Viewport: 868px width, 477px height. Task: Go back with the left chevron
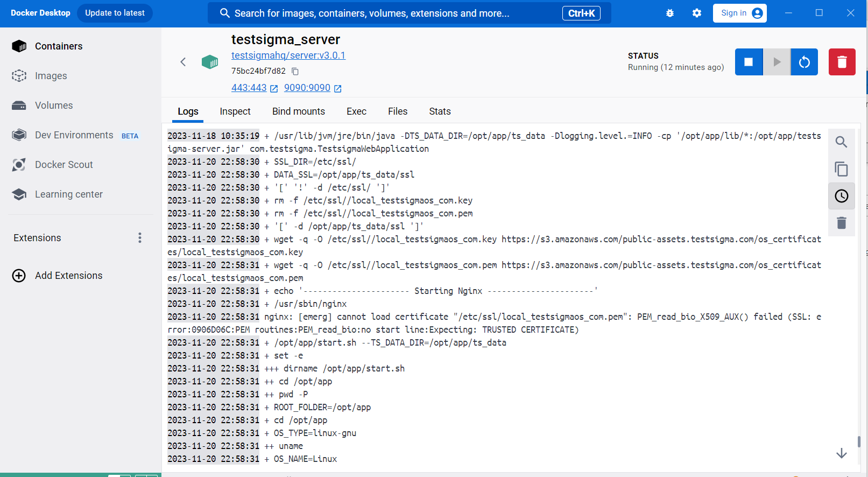[x=183, y=62]
